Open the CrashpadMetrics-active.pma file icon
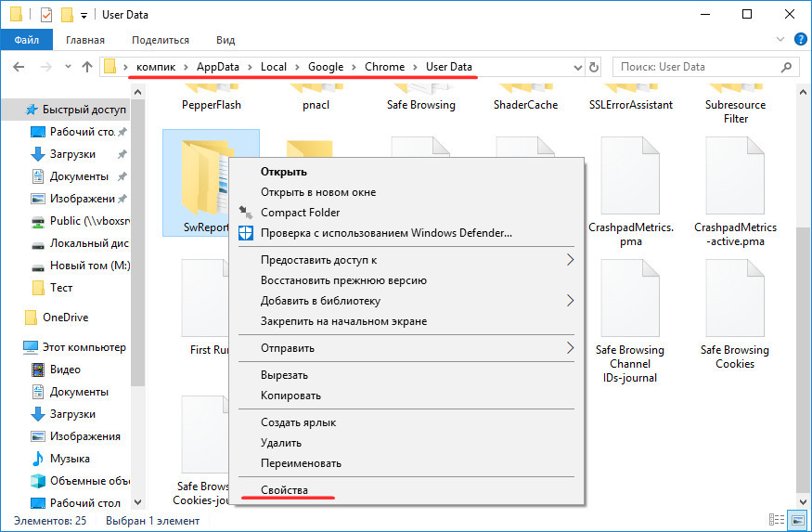Image resolution: width=812 pixels, height=532 pixels. (735, 176)
